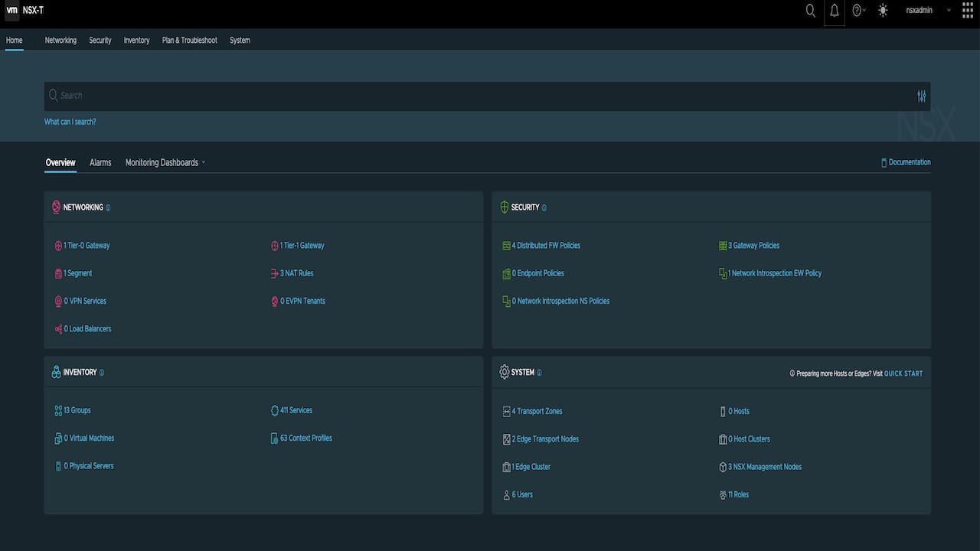Screen dimensions: 980x551
Task: Expand the Monitoring Dashboards dropdown
Action: click(x=165, y=162)
